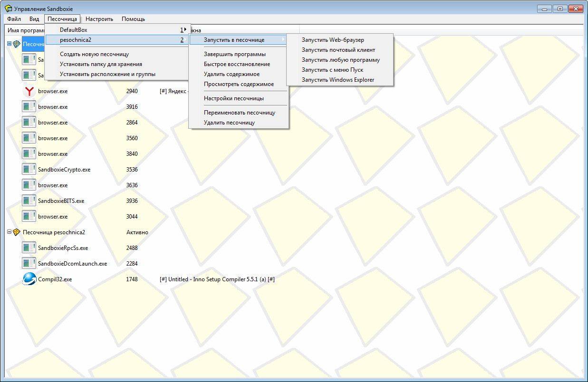Click the Sandboxie icon in the title bar

pos(8,9)
